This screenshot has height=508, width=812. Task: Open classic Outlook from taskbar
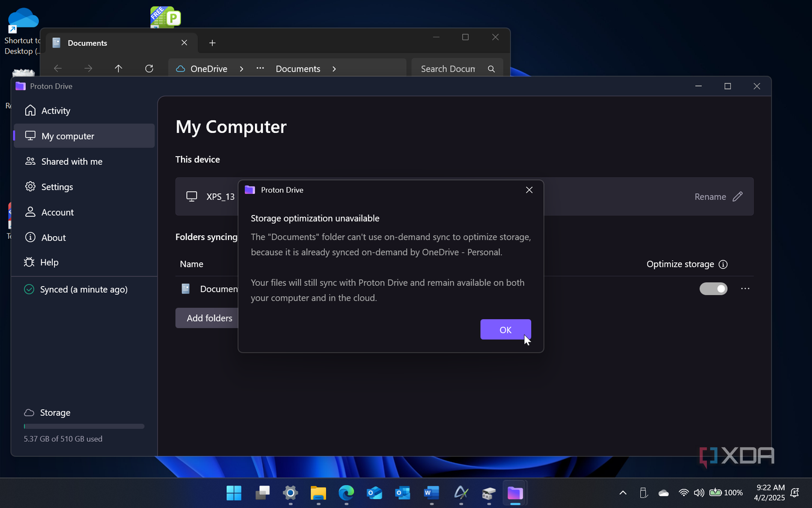(403, 493)
